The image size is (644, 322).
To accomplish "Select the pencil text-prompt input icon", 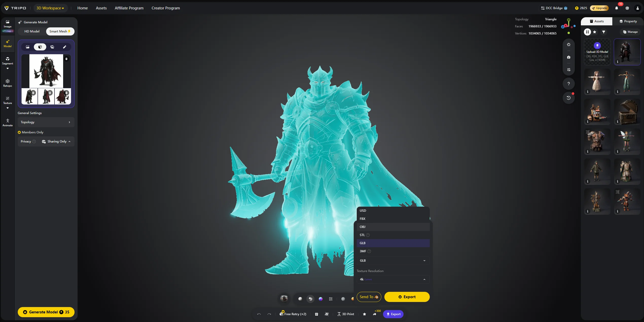I will (65, 47).
